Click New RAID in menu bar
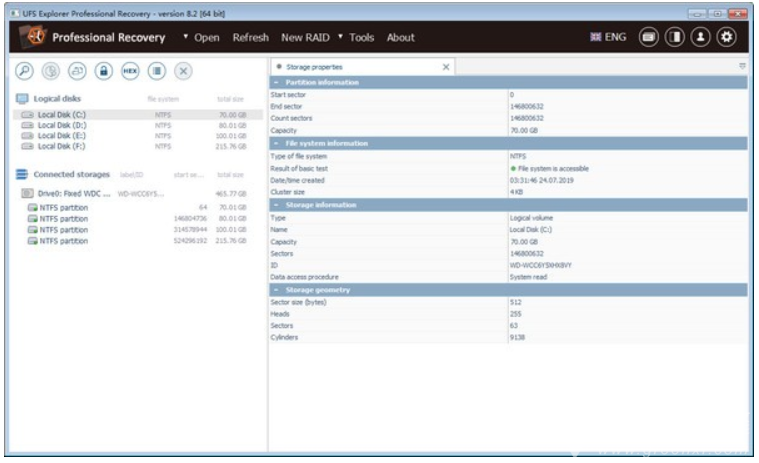Image resolution: width=759 pixels, height=463 pixels. point(305,37)
